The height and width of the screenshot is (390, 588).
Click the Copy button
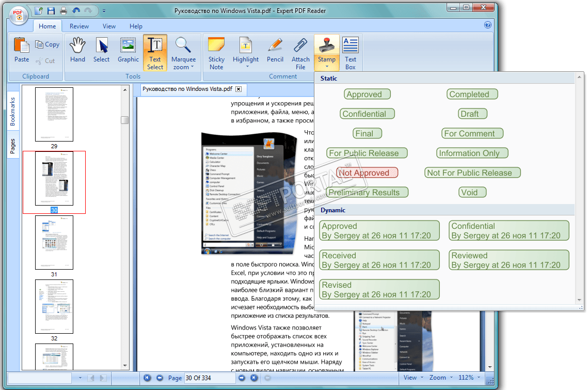coord(47,44)
